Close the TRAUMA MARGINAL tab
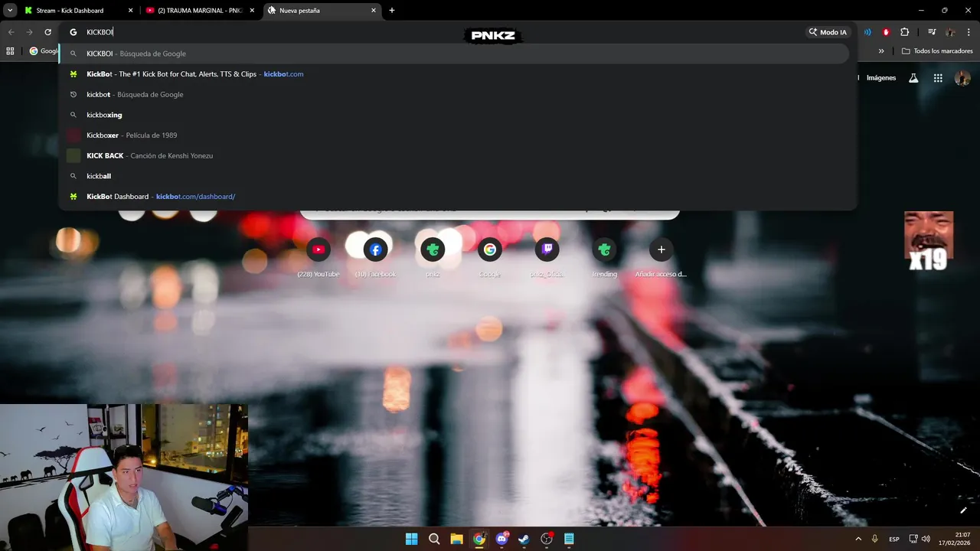The width and height of the screenshot is (980, 551). [252, 11]
